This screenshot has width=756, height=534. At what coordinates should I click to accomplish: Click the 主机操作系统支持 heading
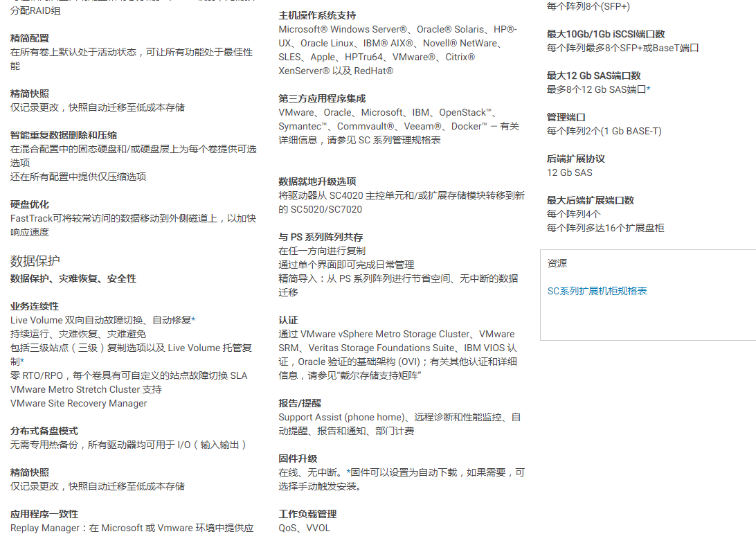[x=317, y=15]
